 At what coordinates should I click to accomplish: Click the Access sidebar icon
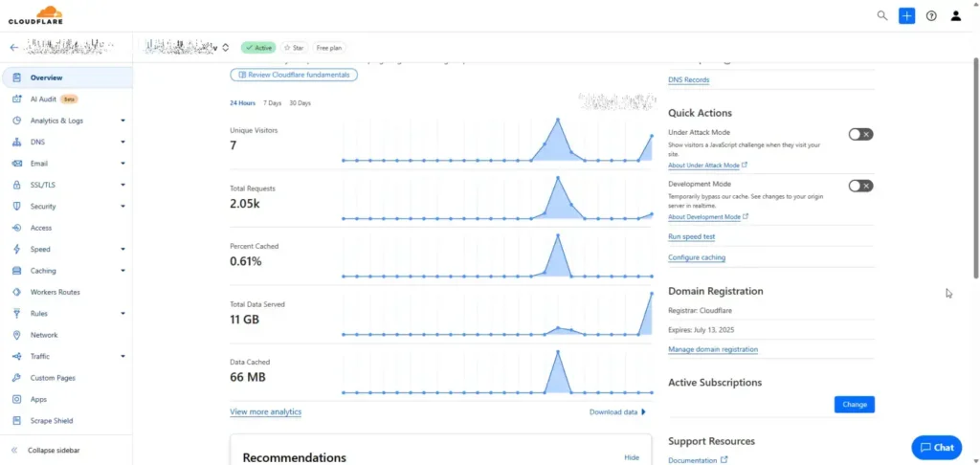coord(17,228)
